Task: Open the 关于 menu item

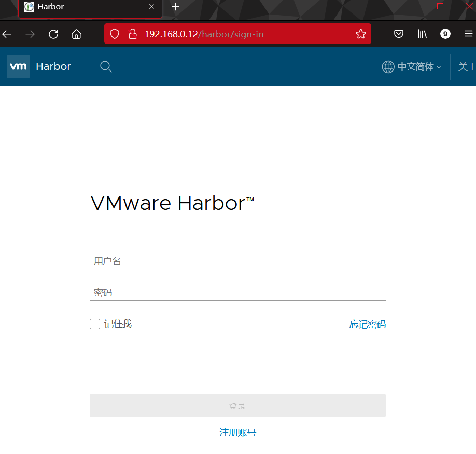Action: [467, 67]
